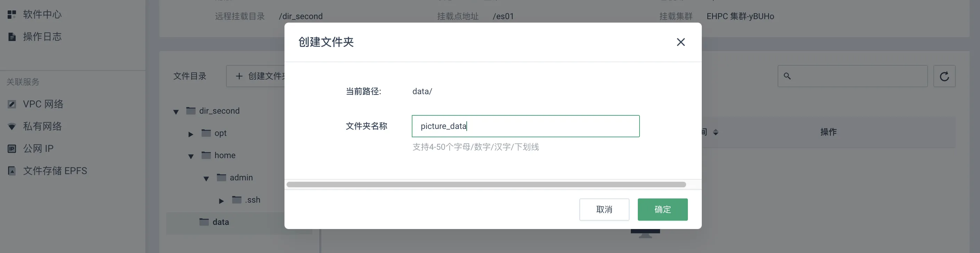This screenshot has height=253, width=980.
Task: Click the search magnifier icon
Action: pos(787,76)
